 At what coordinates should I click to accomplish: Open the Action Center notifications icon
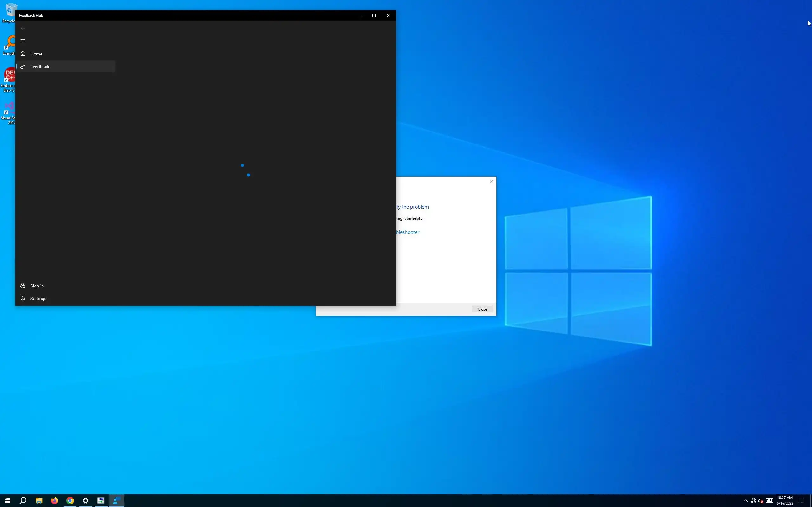coord(801,501)
